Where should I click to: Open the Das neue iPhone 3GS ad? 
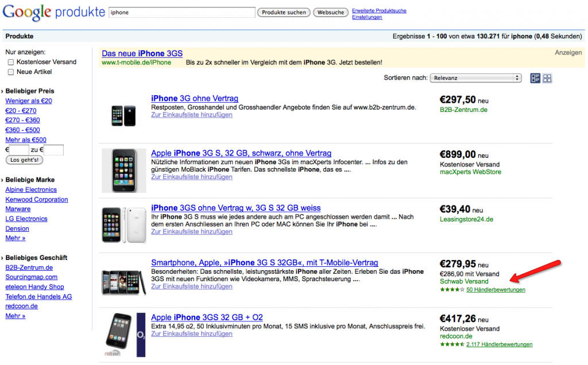[142, 53]
